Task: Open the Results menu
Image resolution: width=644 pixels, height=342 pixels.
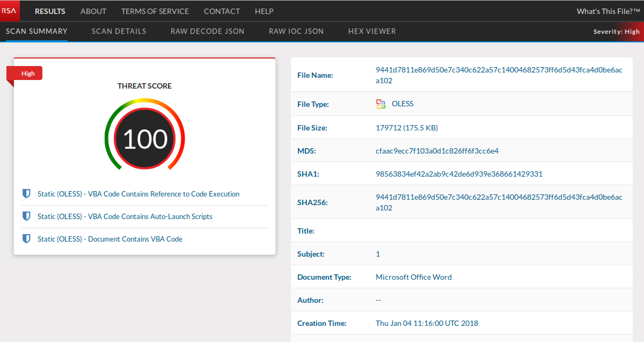Action: 50,11
